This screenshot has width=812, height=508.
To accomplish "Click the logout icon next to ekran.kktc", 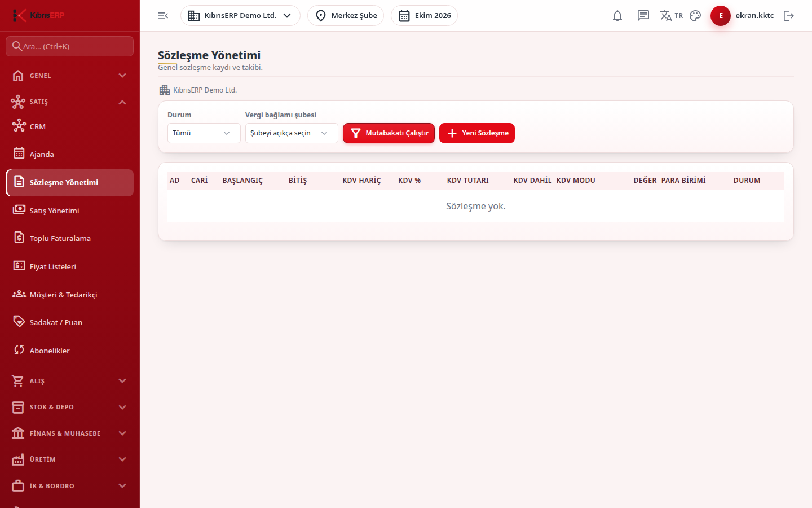I will (x=789, y=16).
